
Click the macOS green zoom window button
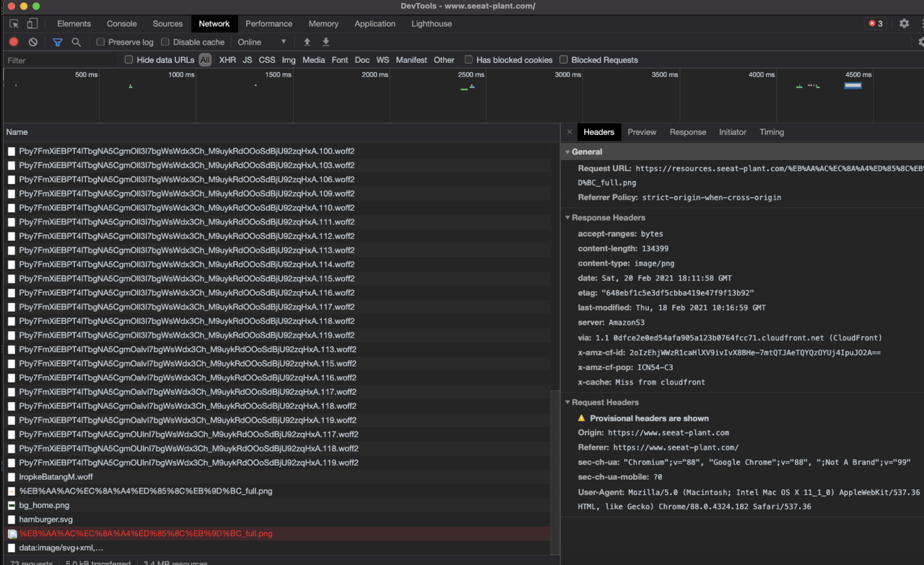(36, 6)
